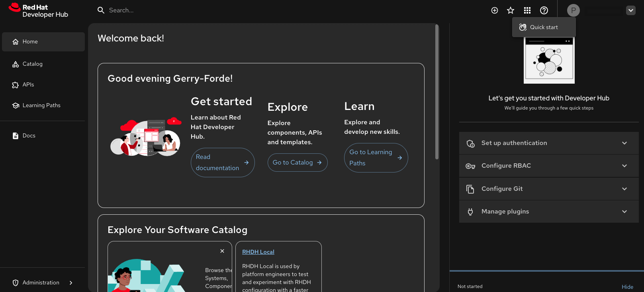Select Quick start from the help menu
The image size is (644, 292).
pyautogui.click(x=544, y=27)
